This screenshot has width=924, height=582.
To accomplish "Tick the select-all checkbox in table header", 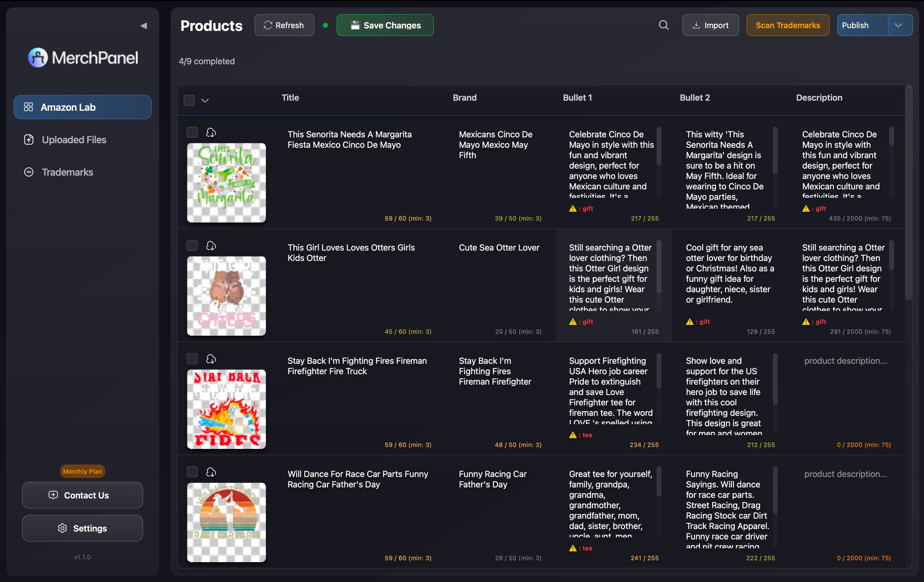I will point(189,100).
